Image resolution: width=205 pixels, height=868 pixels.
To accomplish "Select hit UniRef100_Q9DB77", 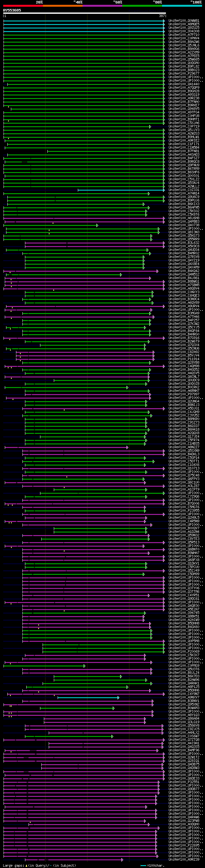I will [x=184, y=789].
